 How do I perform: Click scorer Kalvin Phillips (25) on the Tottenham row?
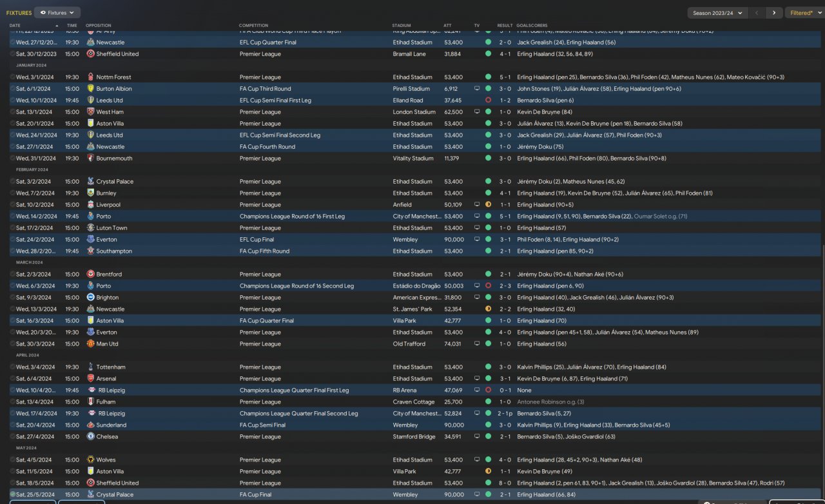(543, 367)
